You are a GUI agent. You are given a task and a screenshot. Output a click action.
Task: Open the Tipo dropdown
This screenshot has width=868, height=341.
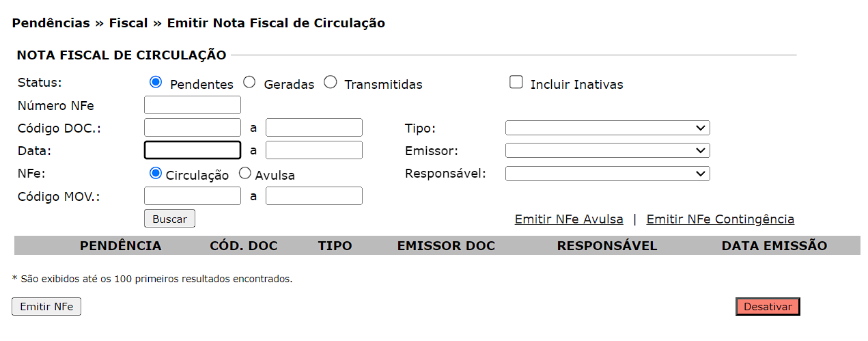[x=607, y=128]
